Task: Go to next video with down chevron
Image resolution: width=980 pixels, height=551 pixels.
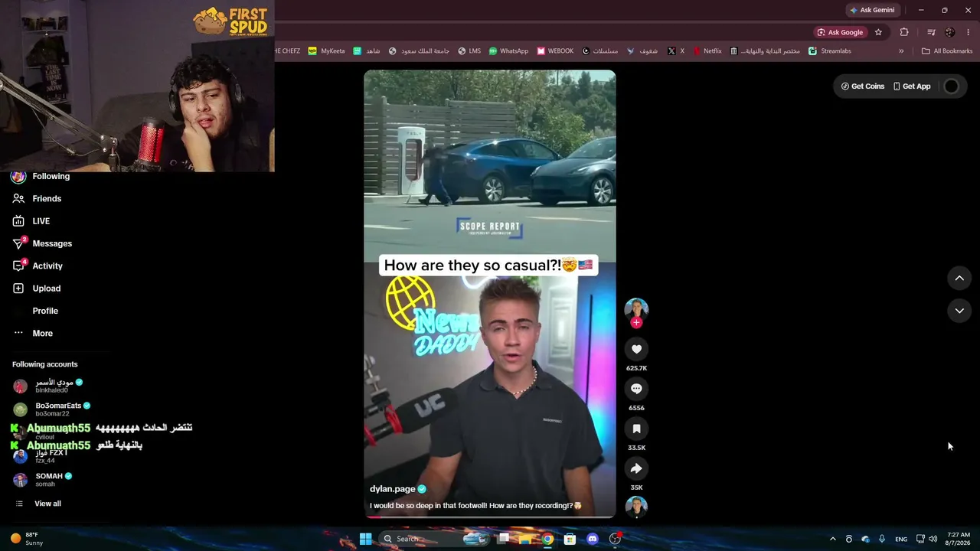Action: [x=959, y=311]
